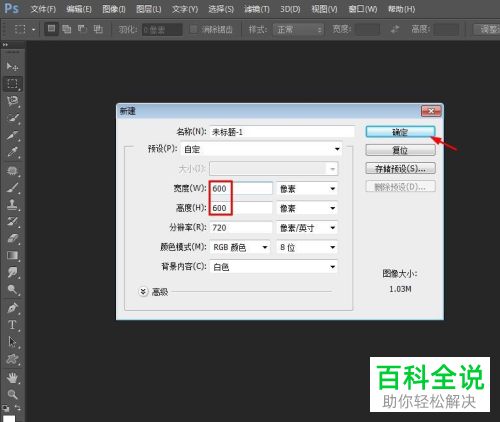Swap foreground and background colors
The image size is (500, 422).
(x=18, y=408)
